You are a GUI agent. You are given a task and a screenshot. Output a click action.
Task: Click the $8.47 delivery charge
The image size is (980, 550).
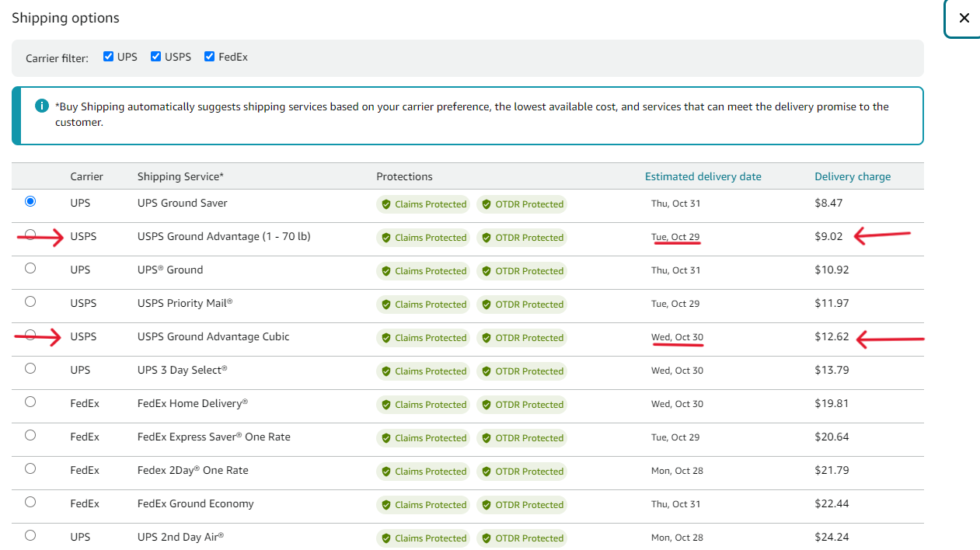coord(828,203)
